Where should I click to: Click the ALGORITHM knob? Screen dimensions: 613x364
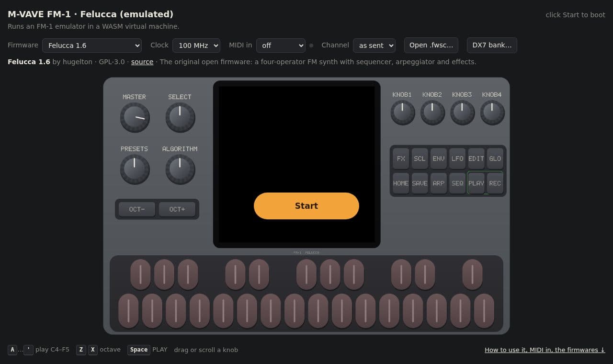click(x=180, y=170)
